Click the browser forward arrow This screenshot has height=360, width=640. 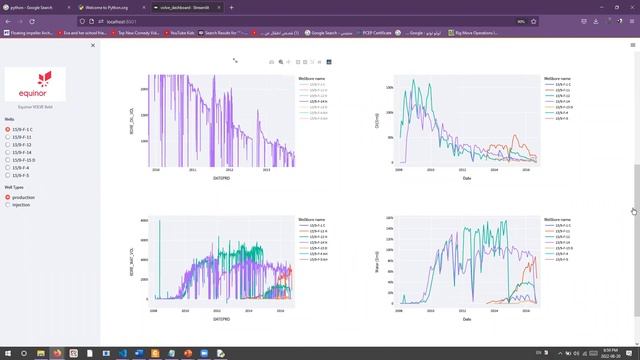tap(20, 21)
